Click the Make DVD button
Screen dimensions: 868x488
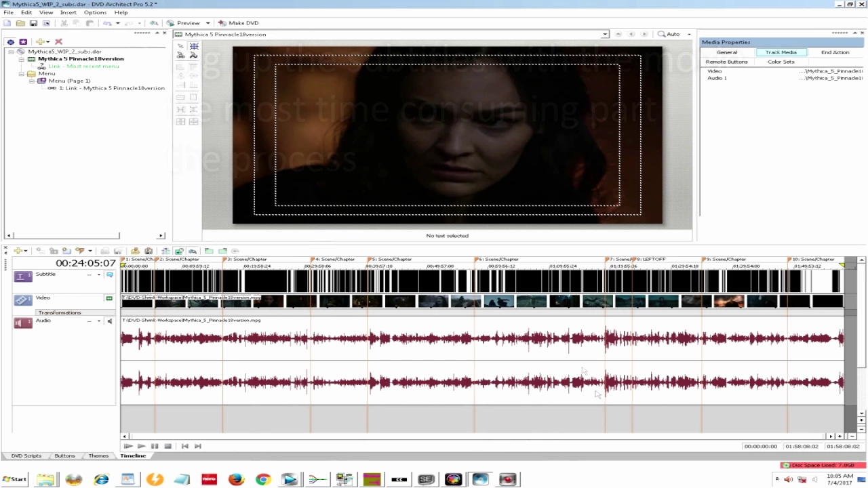pyautogui.click(x=238, y=23)
